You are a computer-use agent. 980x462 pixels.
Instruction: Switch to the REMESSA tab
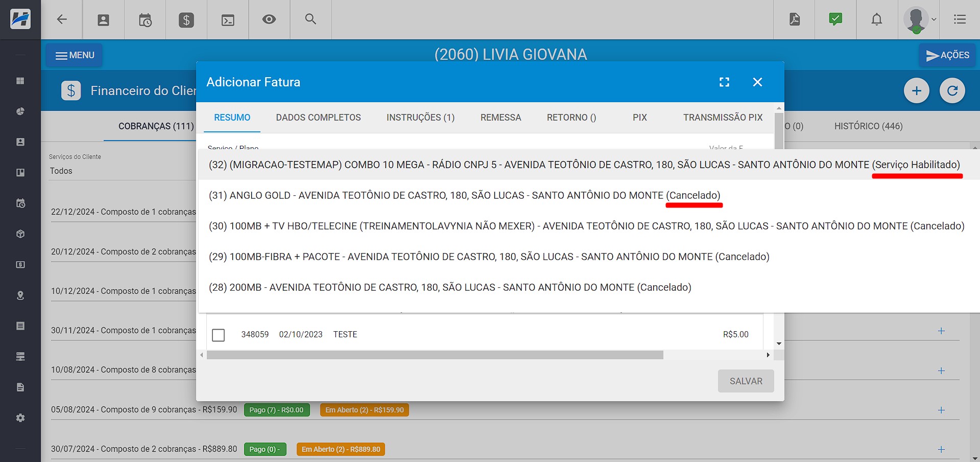pos(501,118)
